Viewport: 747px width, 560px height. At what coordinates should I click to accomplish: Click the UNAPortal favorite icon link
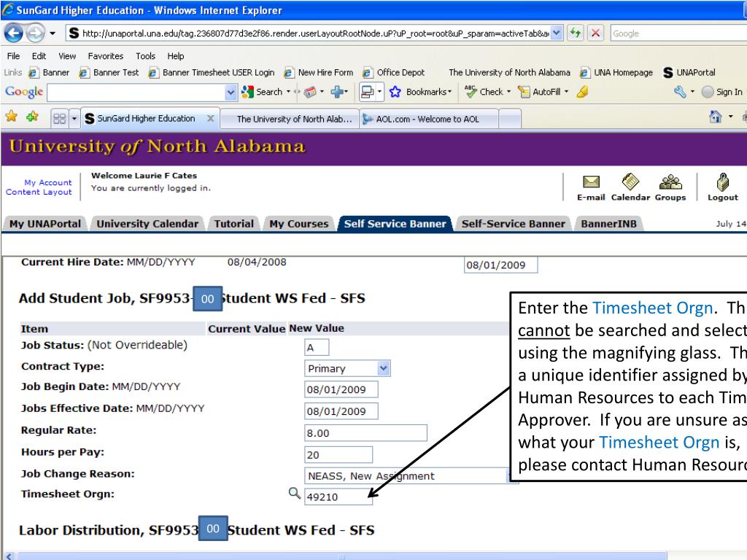(689, 72)
